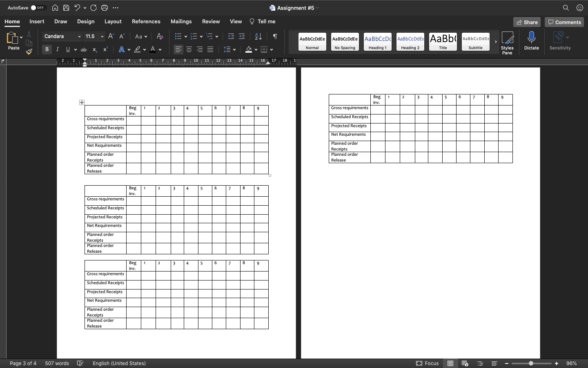The width and height of the screenshot is (588, 368).
Task: Switch to the Mailings tab
Action: pyautogui.click(x=181, y=21)
